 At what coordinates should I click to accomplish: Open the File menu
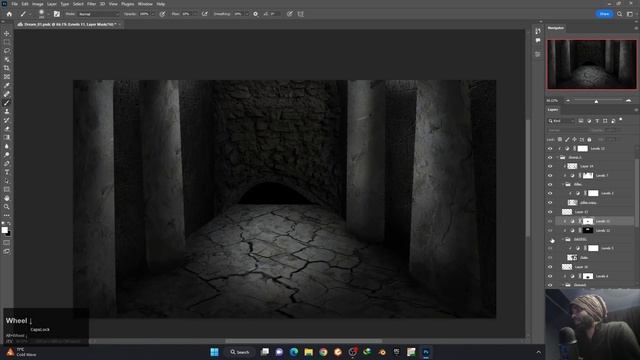click(x=14, y=4)
